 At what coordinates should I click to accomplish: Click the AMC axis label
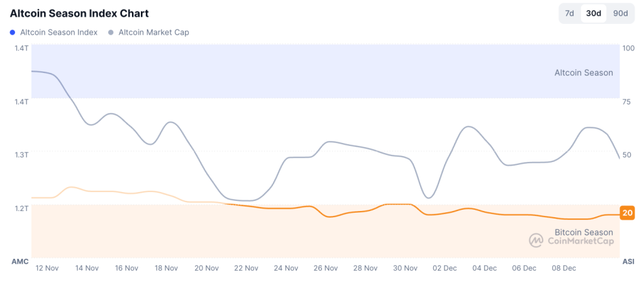tap(19, 261)
